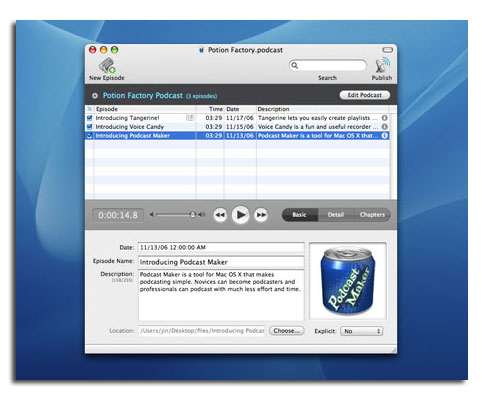Switch to the Chapters tab
The height and width of the screenshot is (399, 482).
(x=372, y=215)
